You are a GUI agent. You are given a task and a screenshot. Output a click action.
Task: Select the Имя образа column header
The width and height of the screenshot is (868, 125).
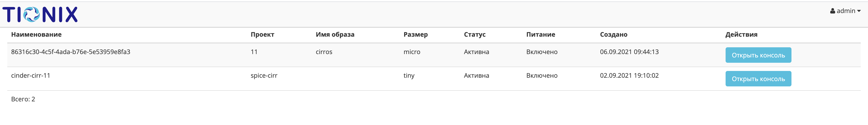tap(335, 34)
